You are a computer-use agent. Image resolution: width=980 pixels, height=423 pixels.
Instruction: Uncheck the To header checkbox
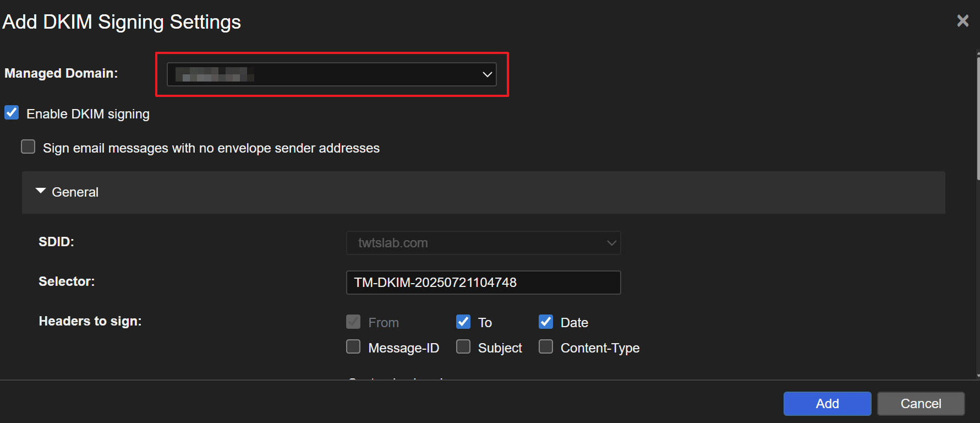point(463,322)
